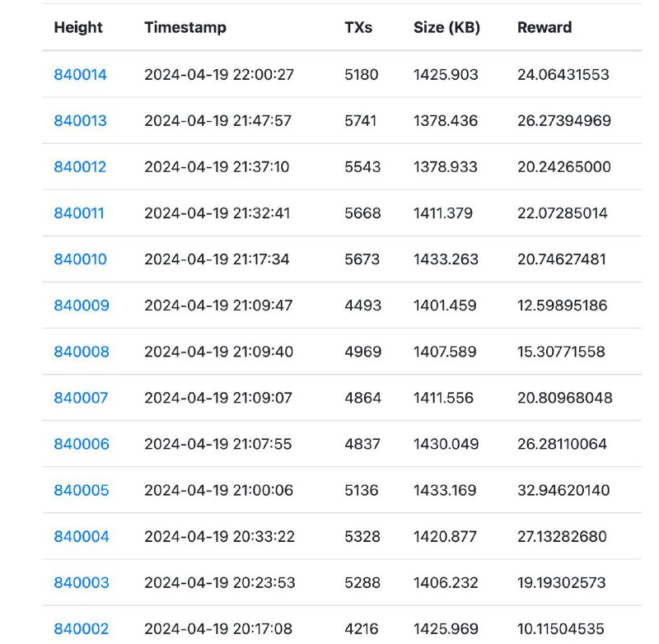
Task: Select timestamp 2024-04-19 22:00:27 cell
Action: pos(219,74)
